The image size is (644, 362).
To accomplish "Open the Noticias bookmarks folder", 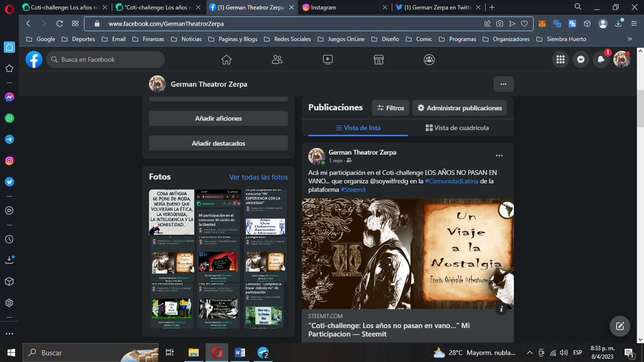I will point(186,39).
